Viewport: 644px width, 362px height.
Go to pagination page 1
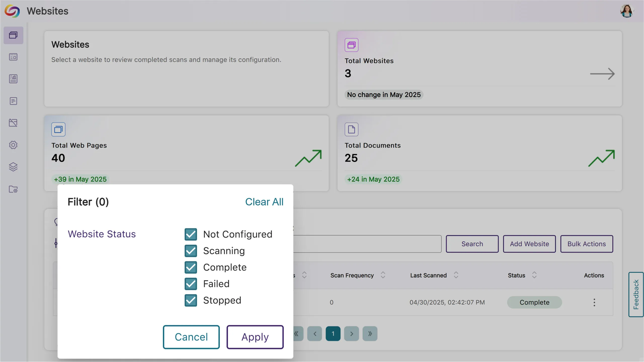[x=333, y=334]
